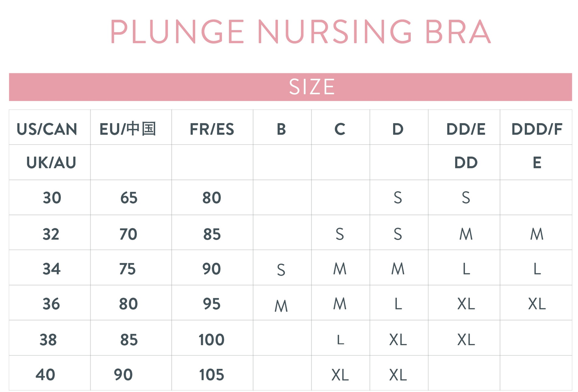Click the DD cell in UK/AU row

(x=466, y=163)
